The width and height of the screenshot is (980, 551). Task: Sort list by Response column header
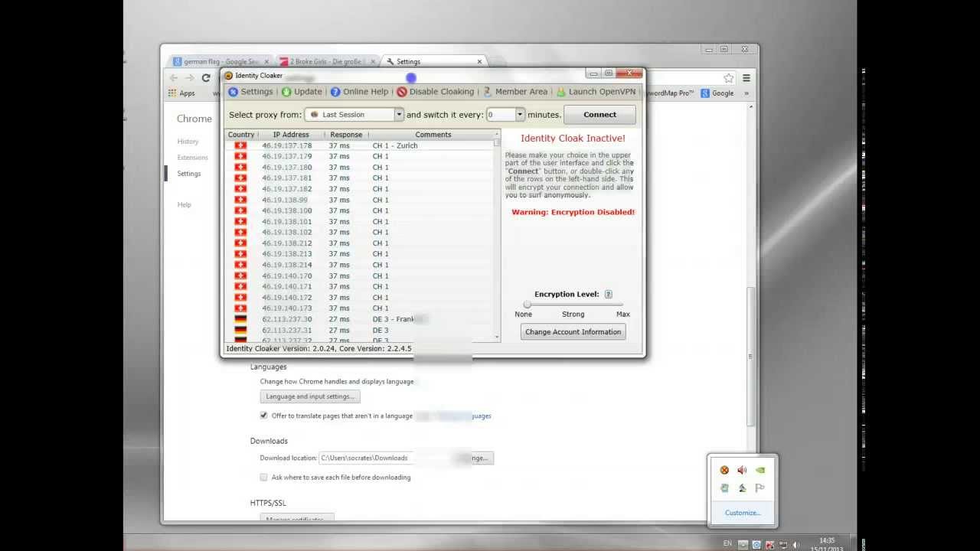point(346,135)
